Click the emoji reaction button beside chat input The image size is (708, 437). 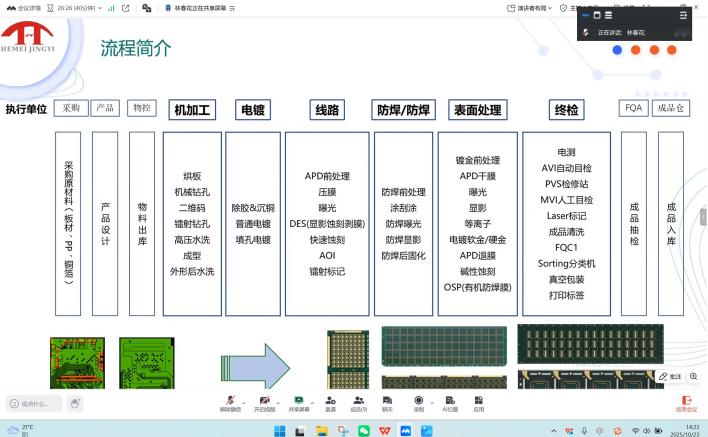75,404
